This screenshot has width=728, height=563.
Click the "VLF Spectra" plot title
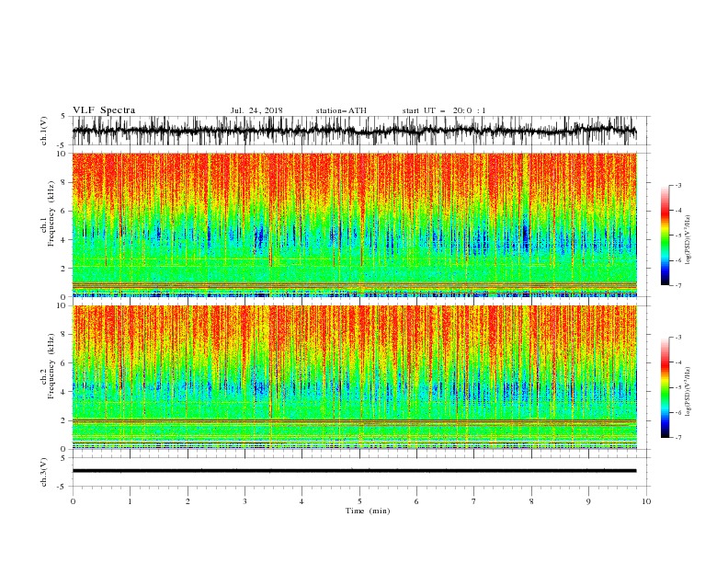point(104,110)
